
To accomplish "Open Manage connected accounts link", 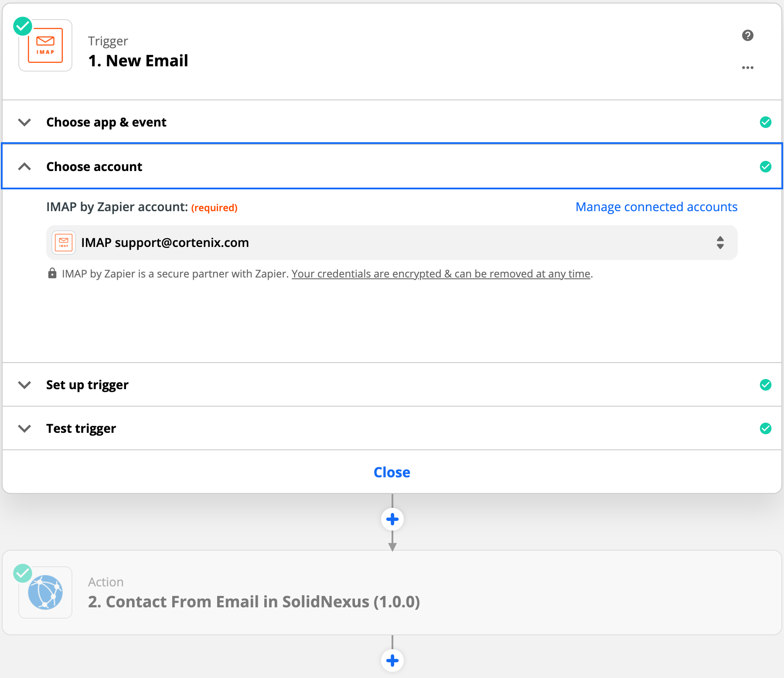I will pos(656,207).
